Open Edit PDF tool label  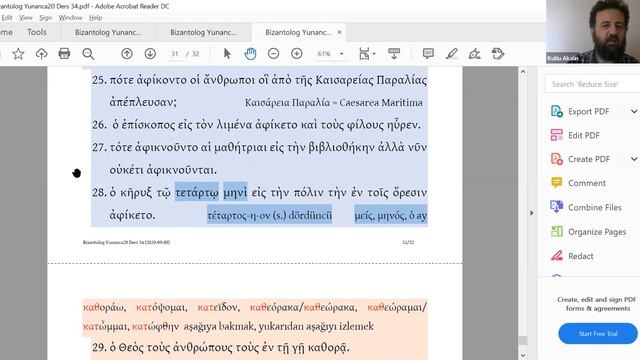click(584, 135)
